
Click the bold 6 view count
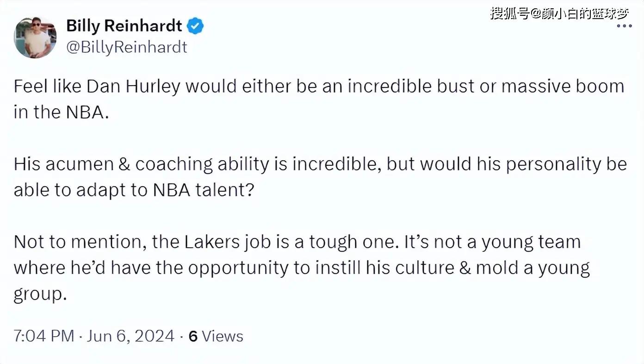(193, 336)
